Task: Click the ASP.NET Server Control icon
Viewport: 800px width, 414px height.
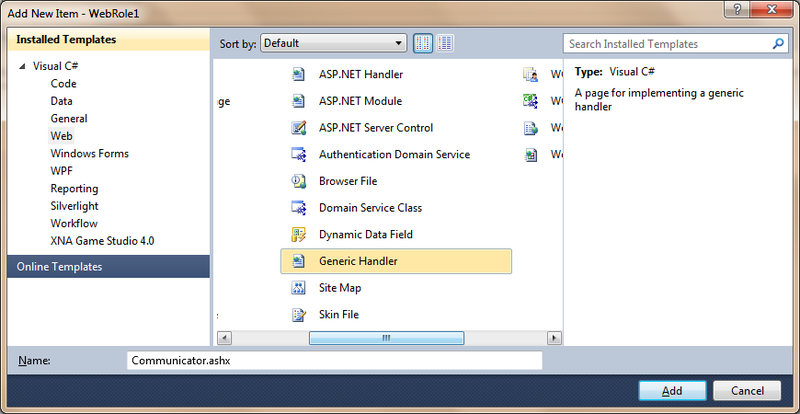Action: click(298, 128)
